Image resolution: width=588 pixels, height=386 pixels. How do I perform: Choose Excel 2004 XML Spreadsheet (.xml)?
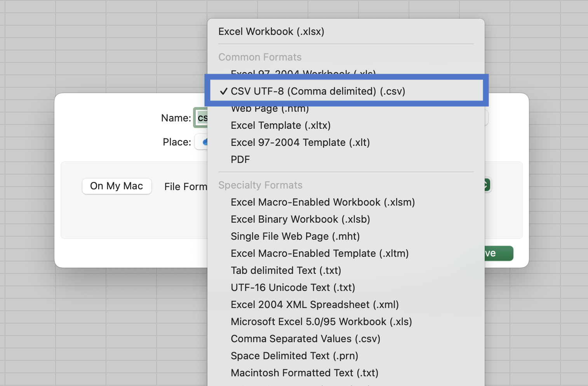[x=315, y=305]
